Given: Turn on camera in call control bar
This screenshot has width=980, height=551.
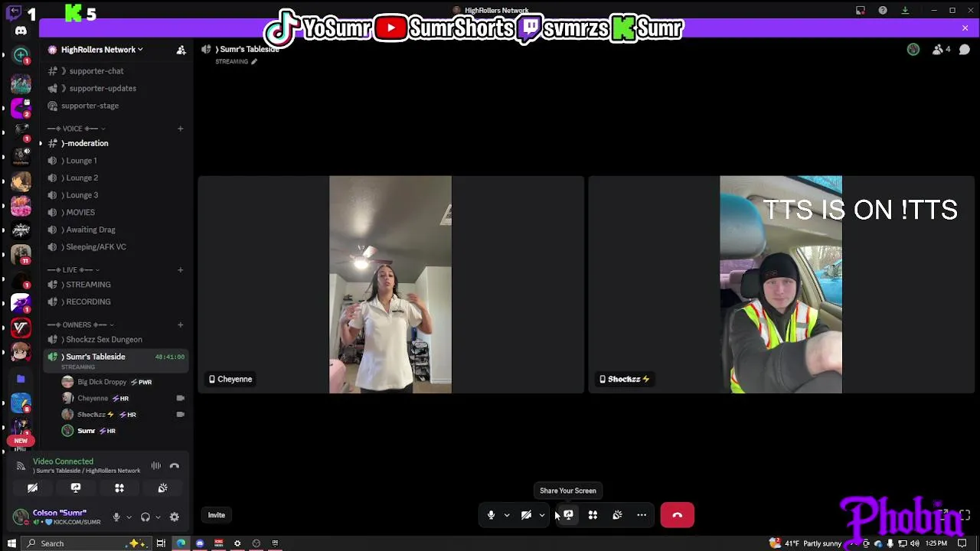Looking at the screenshot, I should pyautogui.click(x=526, y=515).
